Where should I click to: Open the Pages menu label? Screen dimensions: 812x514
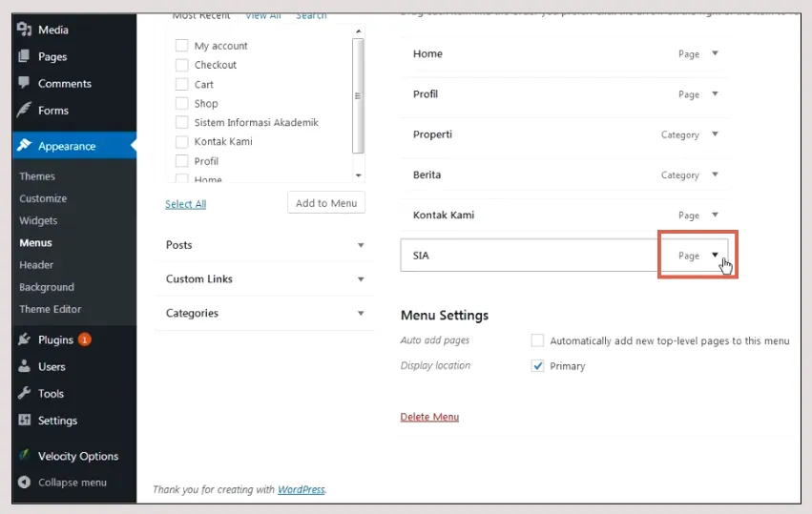pyautogui.click(x=52, y=56)
